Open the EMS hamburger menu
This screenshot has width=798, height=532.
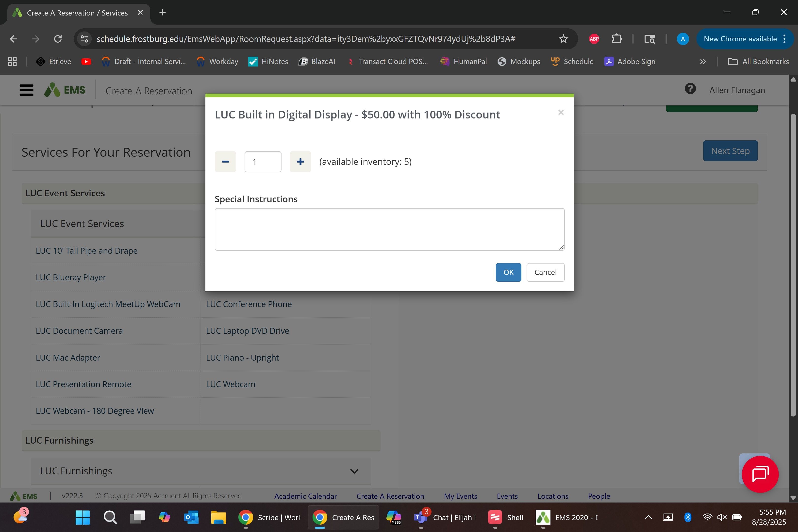26,90
